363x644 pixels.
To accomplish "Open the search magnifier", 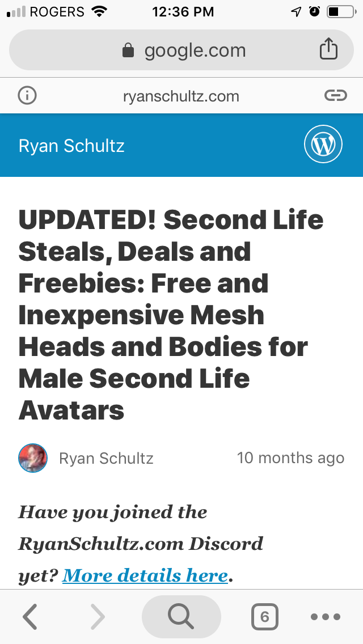I will click(181, 617).
